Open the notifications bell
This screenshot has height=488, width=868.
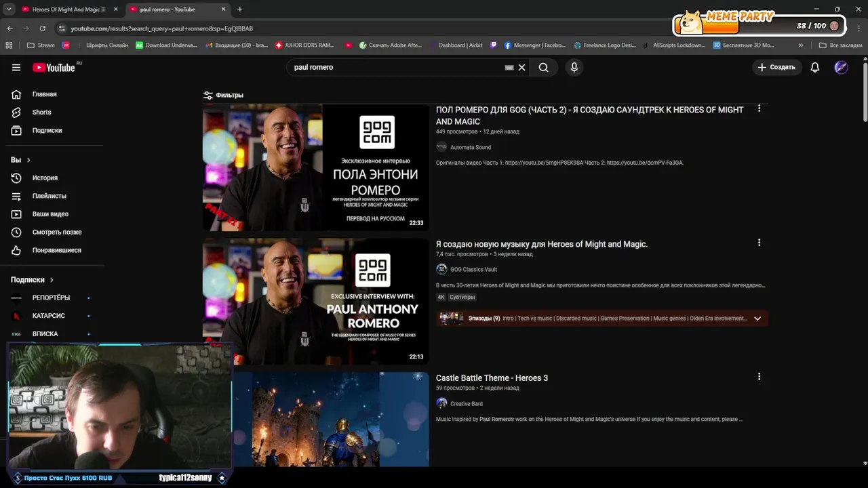click(815, 67)
